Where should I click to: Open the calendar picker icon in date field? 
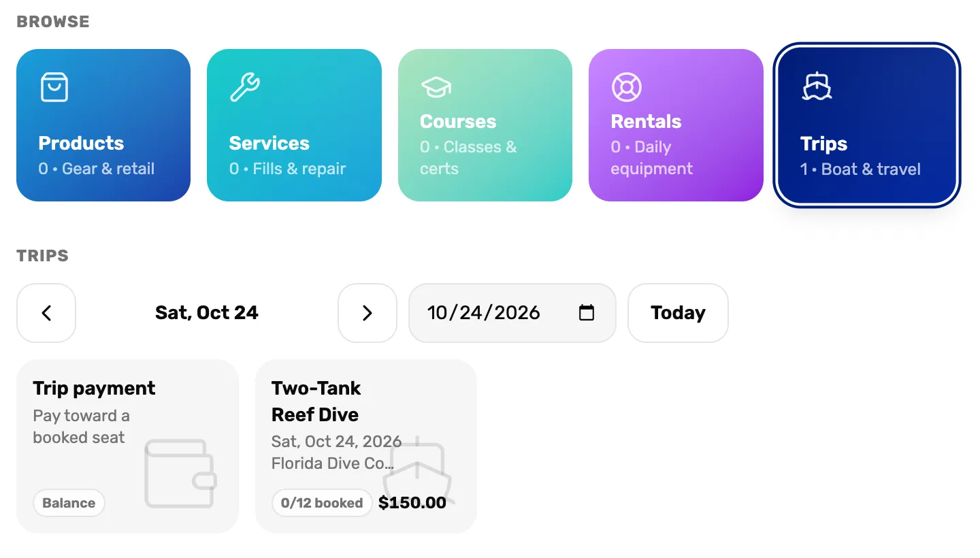(x=586, y=313)
